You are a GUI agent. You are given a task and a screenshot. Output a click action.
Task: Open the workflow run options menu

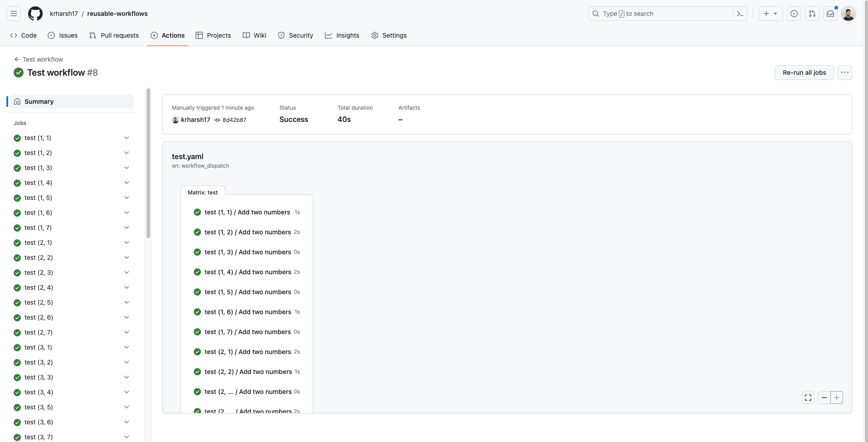pyautogui.click(x=844, y=73)
